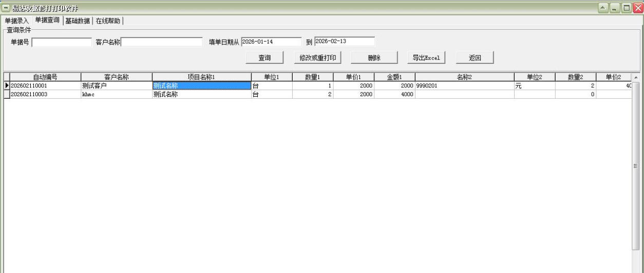Click scroll-up arrow of grid scrollbar
644x273 pixels.
(636, 78)
